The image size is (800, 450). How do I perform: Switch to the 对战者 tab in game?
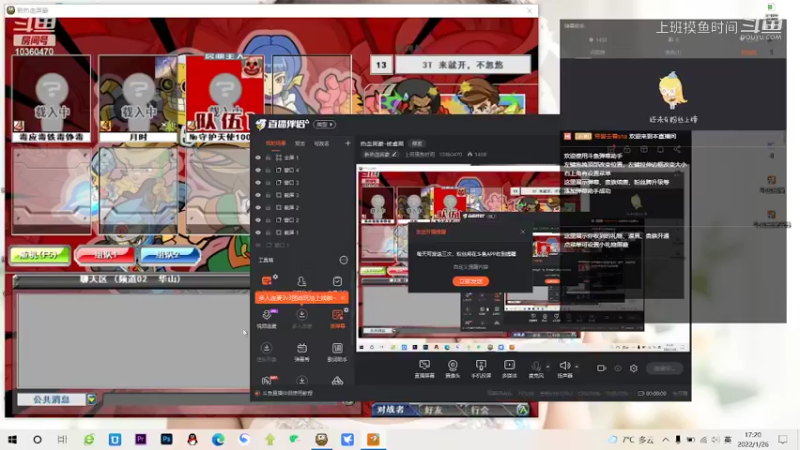[390, 409]
